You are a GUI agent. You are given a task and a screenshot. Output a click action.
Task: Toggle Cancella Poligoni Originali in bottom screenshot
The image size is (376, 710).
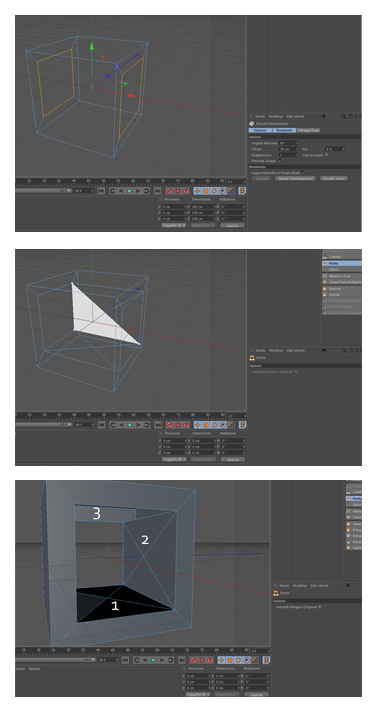[x=319, y=606]
